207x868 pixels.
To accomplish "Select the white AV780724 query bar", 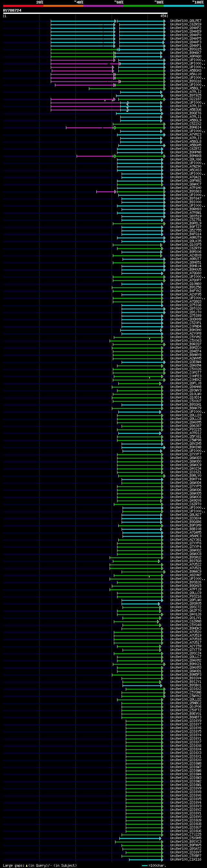I will click(85, 13).
